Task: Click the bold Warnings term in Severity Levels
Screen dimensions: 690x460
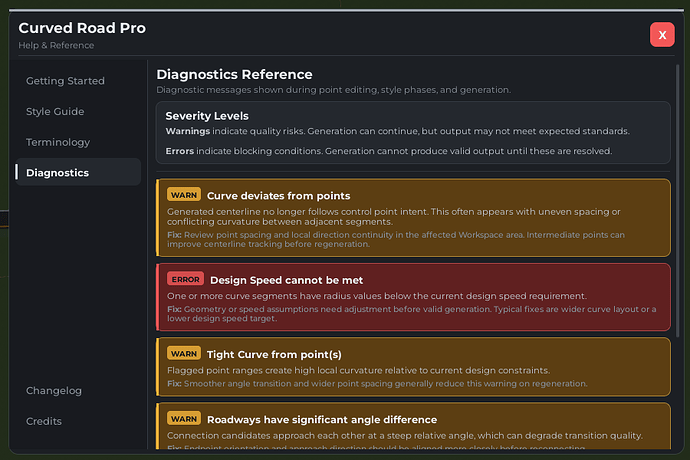Action: click(x=190, y=131)
